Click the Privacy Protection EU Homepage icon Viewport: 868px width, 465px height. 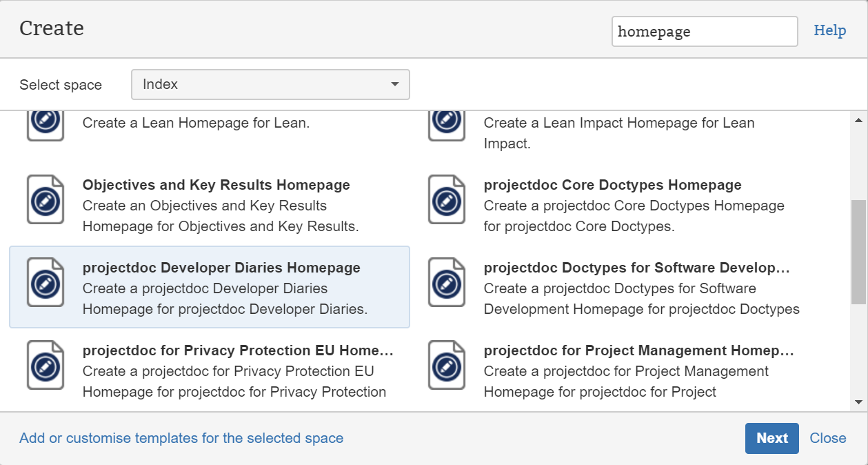click(x=46, y=366)
